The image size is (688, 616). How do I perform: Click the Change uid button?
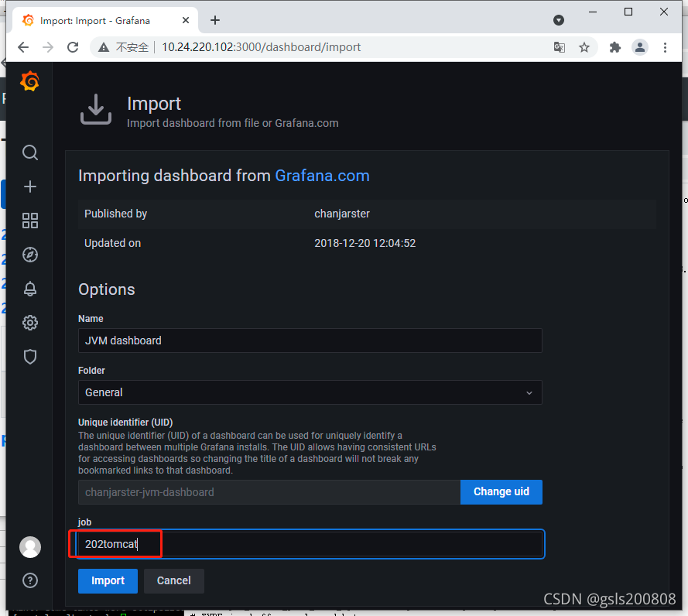pyautogui.click(x=501, y=492)
